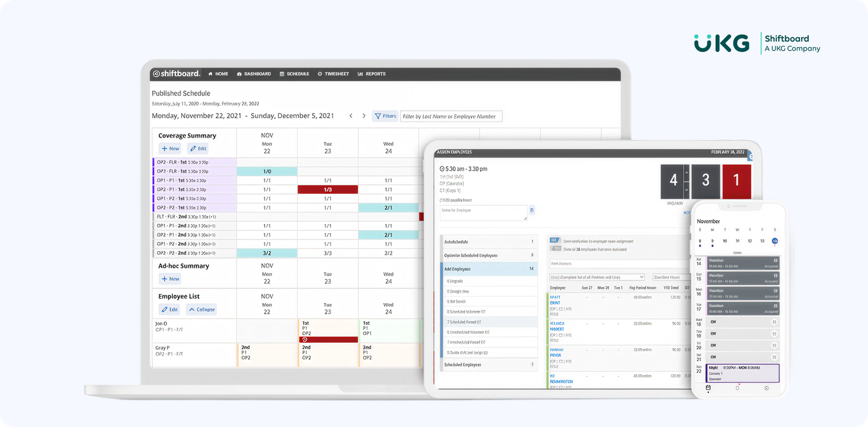This screenshot has width=868, height=427.
Task: Open the Vacation entry for the 17th on the phone
Action: click(743, 309)
